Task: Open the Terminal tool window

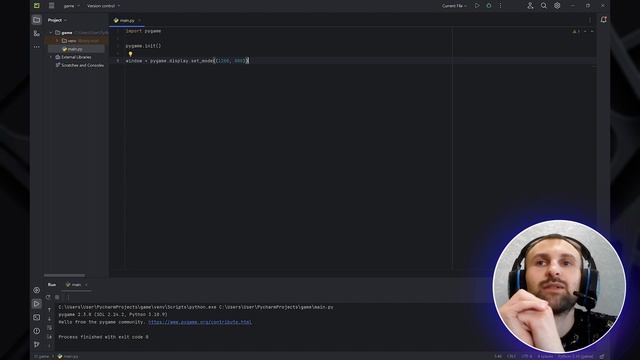Action: (x=37, y=317)
